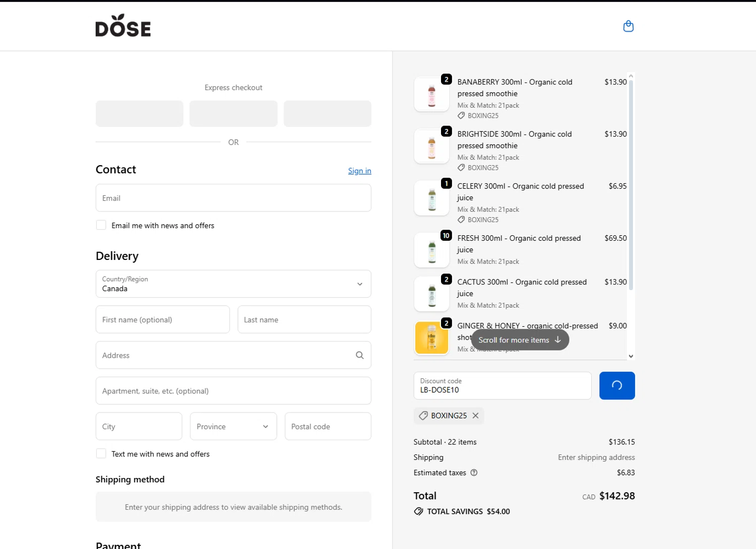Click the first express checkout button
Image resolution: width=756 pixels, height=549 pixels.
click(140, 113)
